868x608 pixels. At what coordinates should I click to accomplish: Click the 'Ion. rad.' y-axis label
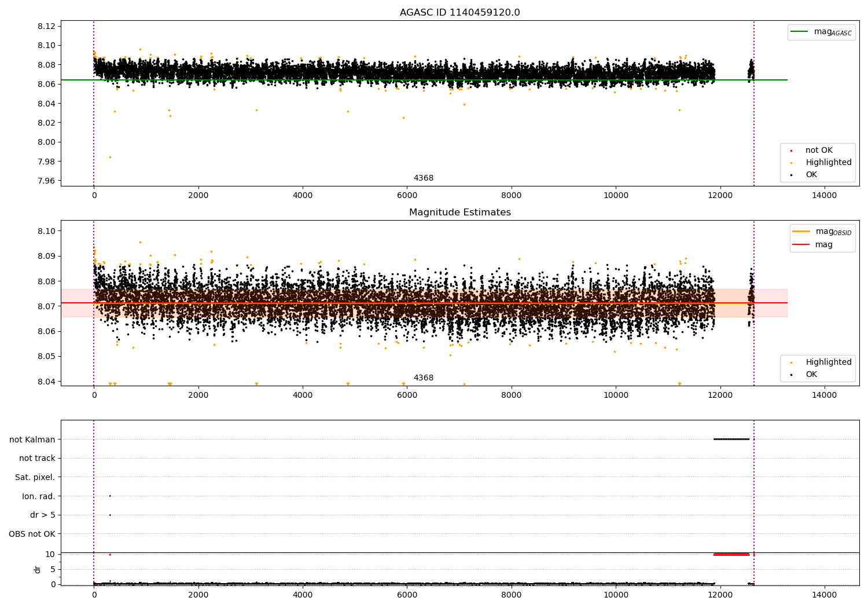tap(38, 496)
